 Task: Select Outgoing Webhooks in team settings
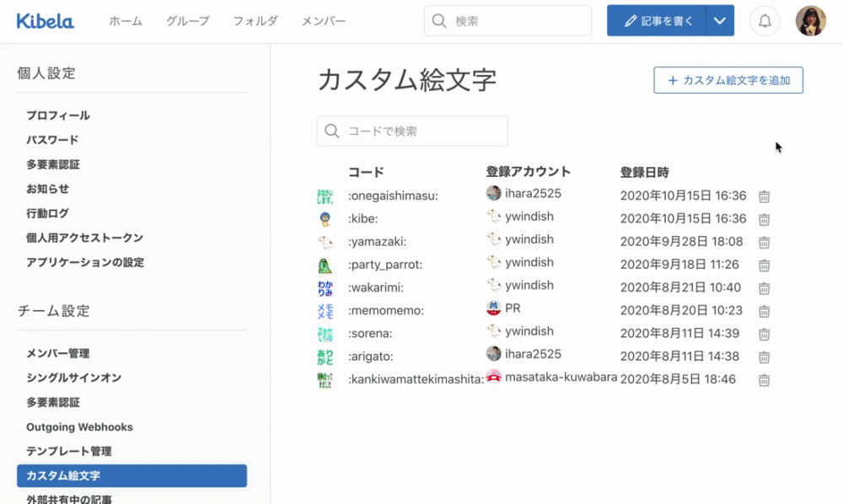(x=79, y=427)
